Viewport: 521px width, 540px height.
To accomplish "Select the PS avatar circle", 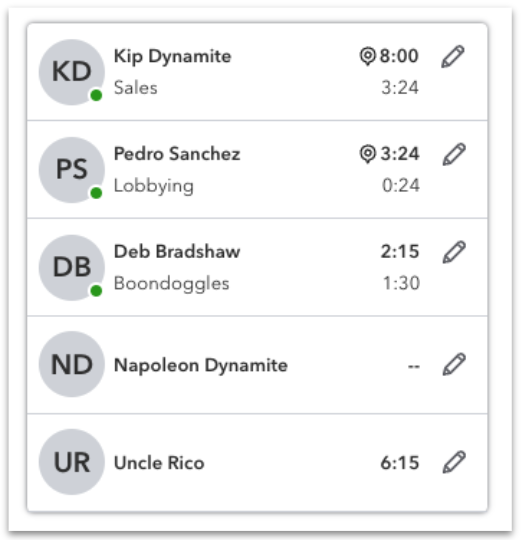I will pos(72,170).
